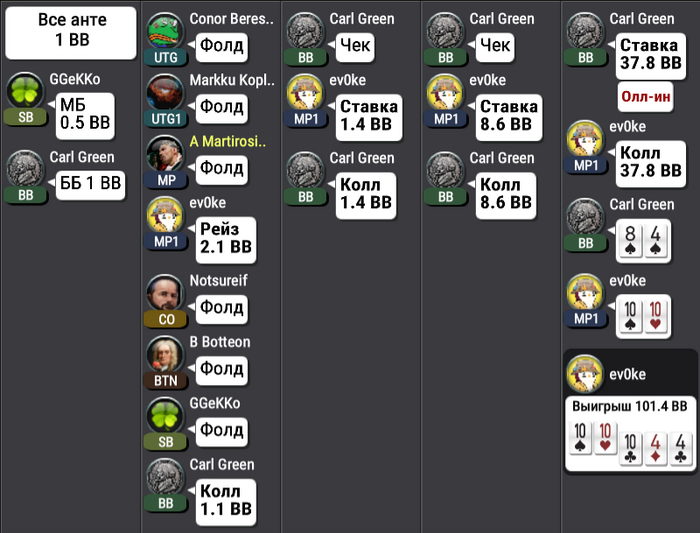Select ev0ke's Колл 37.8 BB bubble
Viewport: 700px width, 533px height.
coord(651,164)
